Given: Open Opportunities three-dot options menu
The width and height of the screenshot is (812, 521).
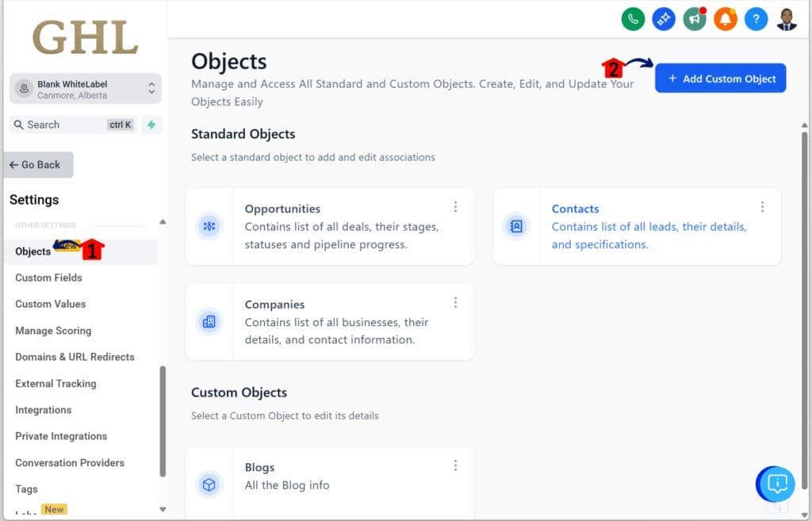Looking at the screenshot, I should [455, 207].
